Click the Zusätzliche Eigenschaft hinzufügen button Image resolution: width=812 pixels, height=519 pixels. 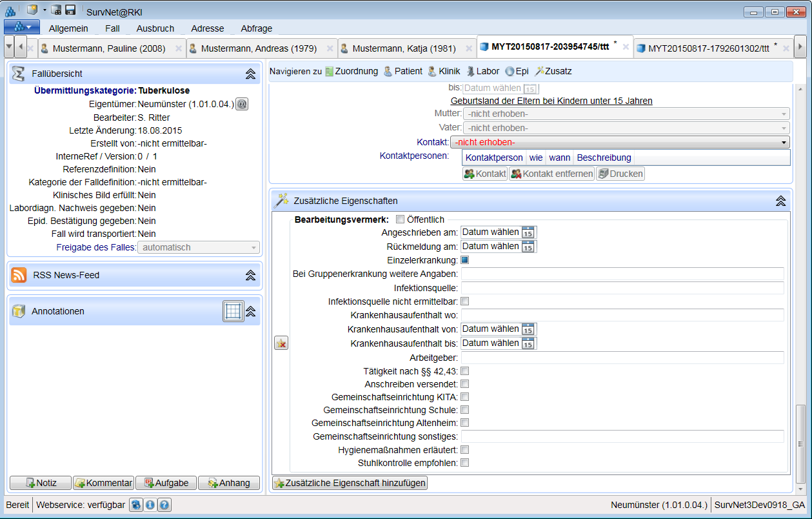(x=350, y=483)
